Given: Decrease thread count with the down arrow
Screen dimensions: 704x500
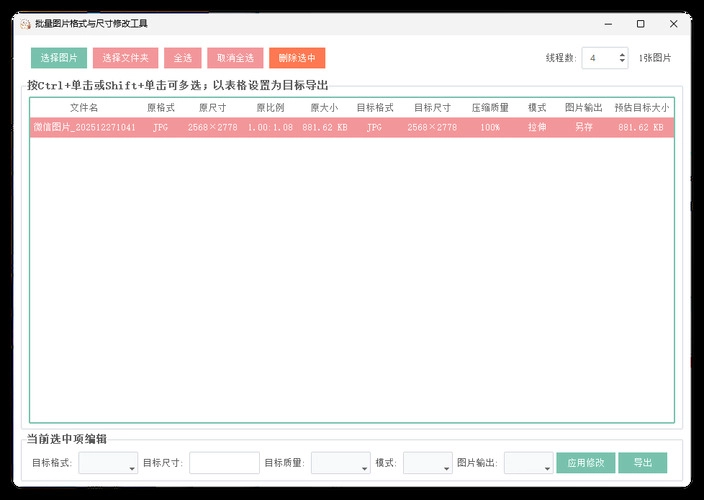Looking at the screenshot, I should click(623, 63).
